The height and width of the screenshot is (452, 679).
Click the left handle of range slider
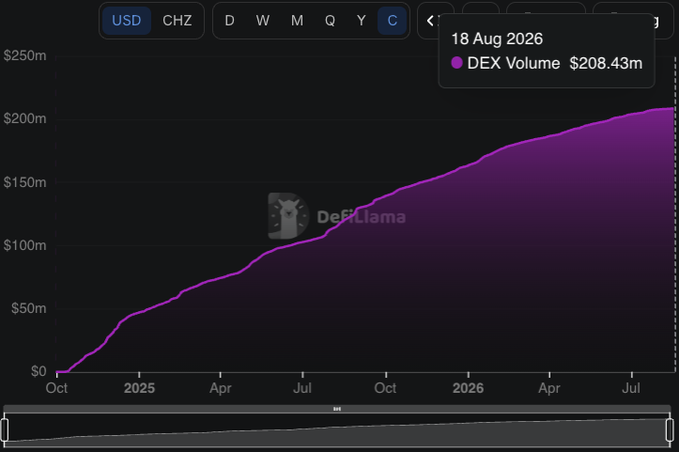click(5, 430)
